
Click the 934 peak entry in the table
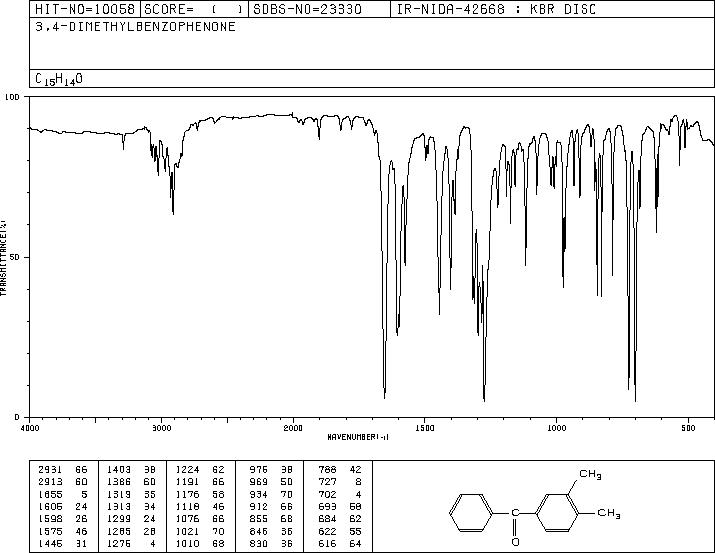pyautogui.click(x=271, y=494)
